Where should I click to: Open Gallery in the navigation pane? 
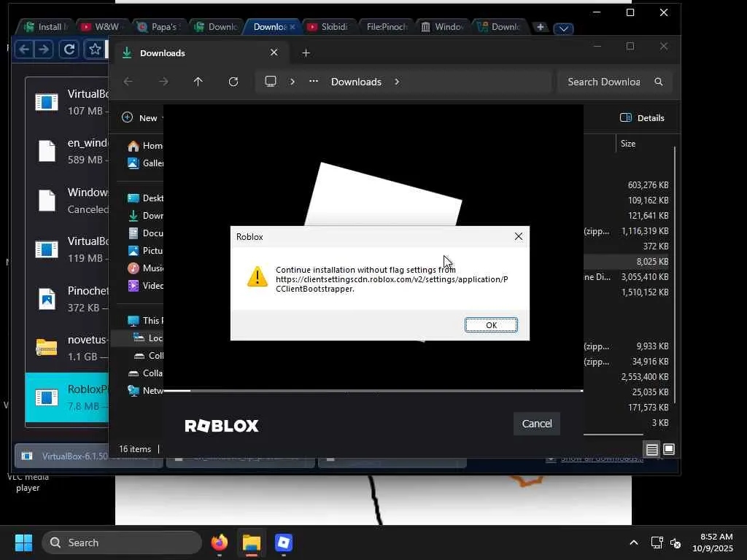click(x=145, y=163)
